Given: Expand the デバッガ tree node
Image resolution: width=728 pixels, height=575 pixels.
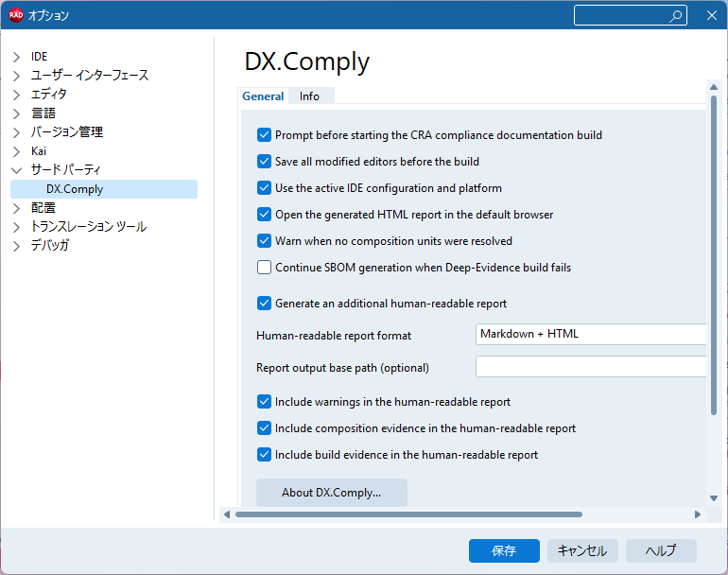Looking at the screenshot, I should tap(16, 246).
